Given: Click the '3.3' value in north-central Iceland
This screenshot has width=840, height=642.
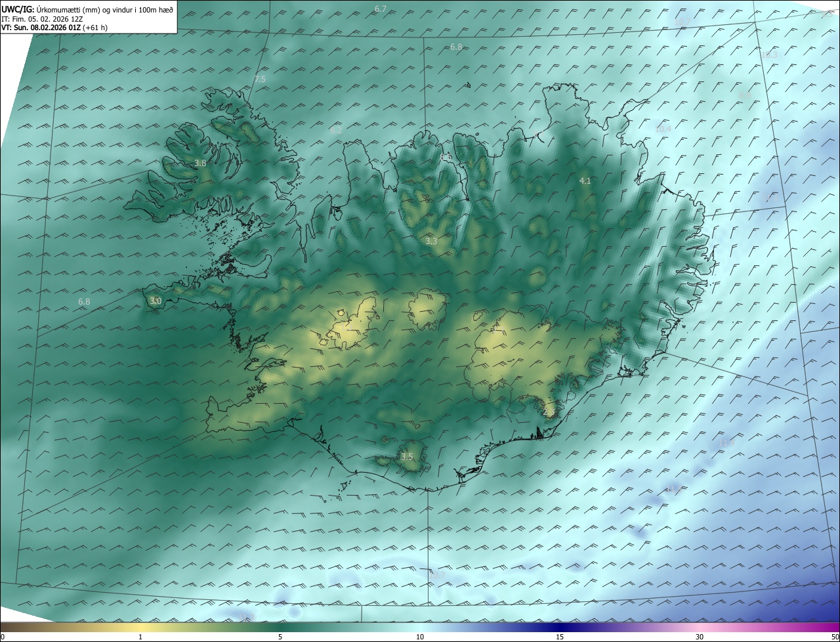Looking at the screenshot, I should [431, 242].
